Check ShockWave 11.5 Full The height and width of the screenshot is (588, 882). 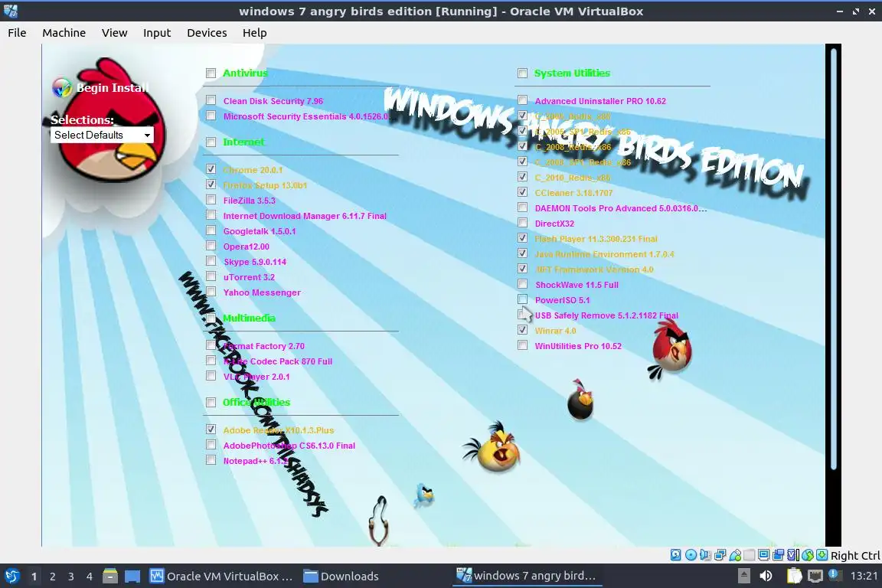(523, 284)
